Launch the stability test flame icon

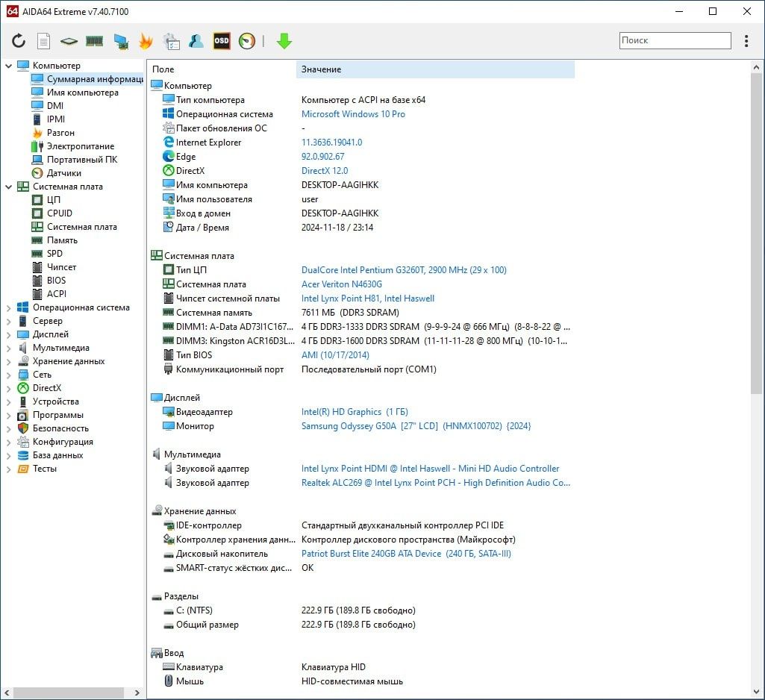[x=146, y=41]
